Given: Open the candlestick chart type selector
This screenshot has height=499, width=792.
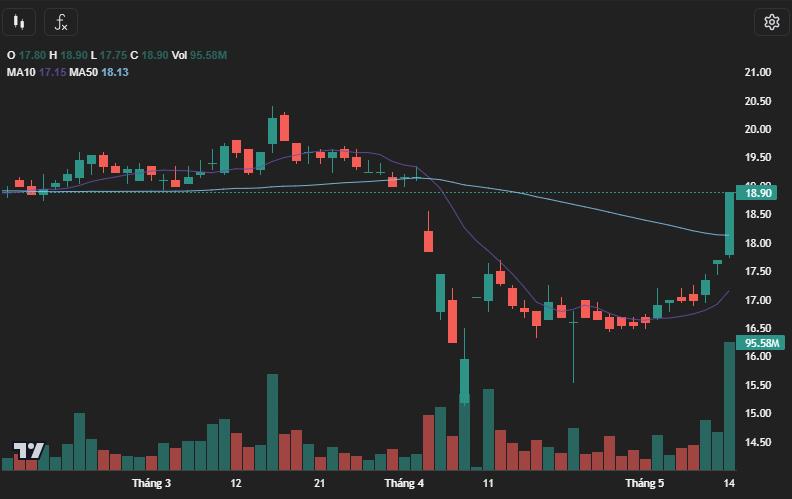Looking at the screenshot, I should click(21, 22).
